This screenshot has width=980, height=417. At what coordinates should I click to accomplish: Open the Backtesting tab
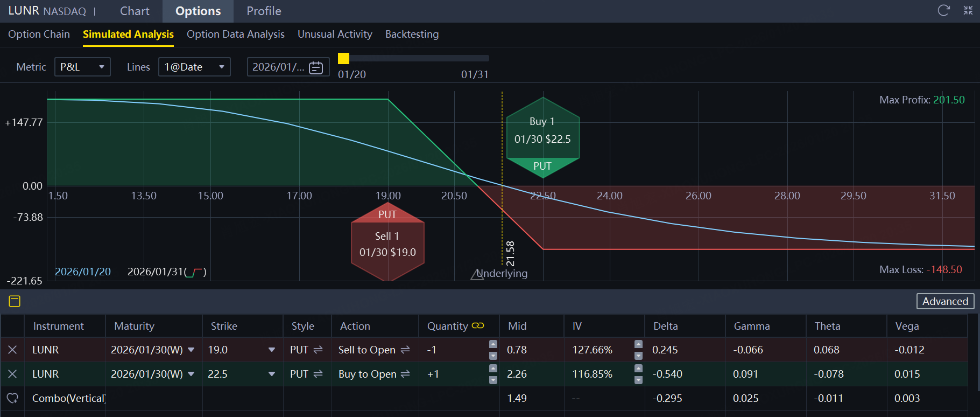pyautogui.click(x=412, y=34)
